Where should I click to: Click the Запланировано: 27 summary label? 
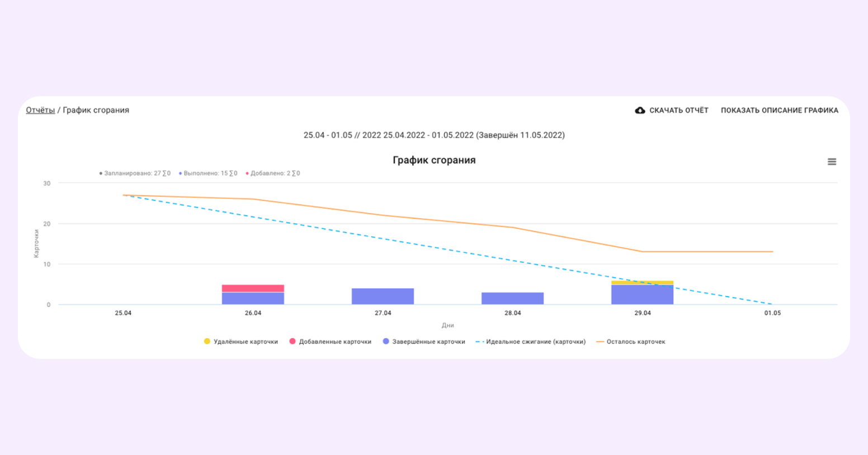coord(135,173)
